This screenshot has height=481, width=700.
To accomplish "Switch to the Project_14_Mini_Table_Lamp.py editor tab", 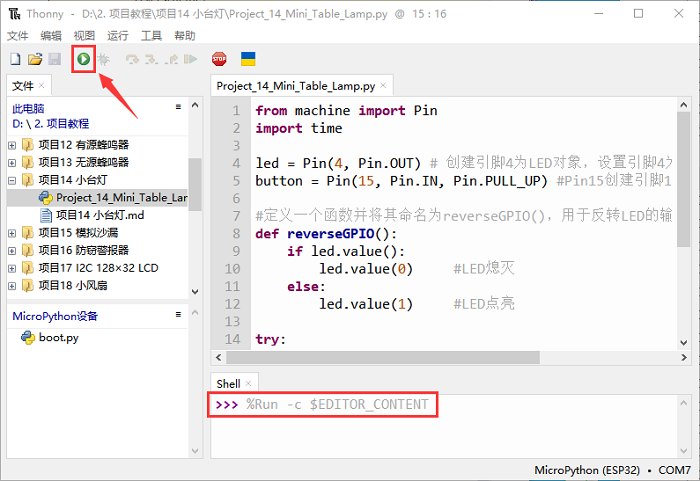I will click(297, 86).
